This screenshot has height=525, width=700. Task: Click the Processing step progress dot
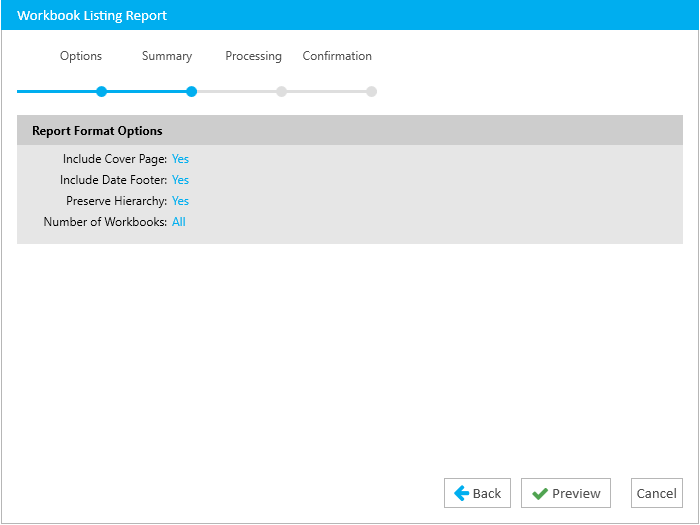click(281, 92)
